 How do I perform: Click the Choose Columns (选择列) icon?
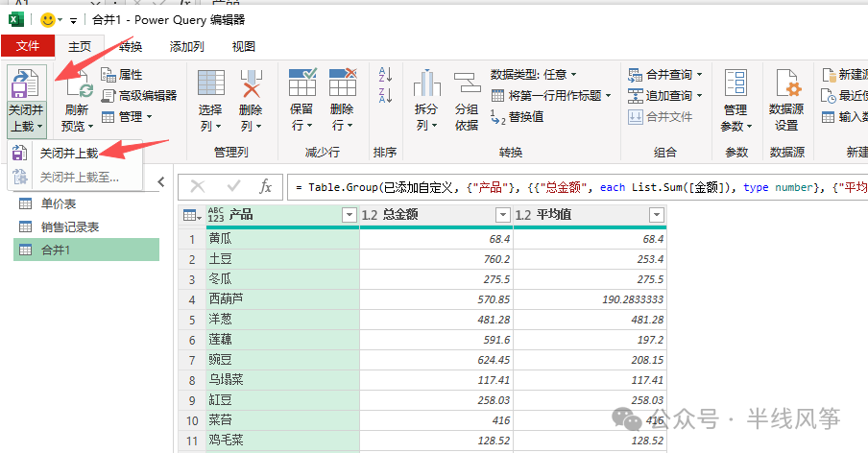[x=211, y=84]
